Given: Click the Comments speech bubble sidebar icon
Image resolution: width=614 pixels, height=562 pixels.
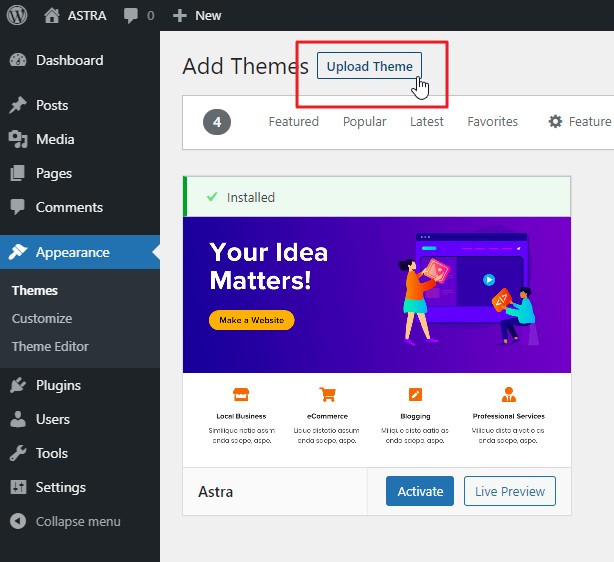Looking at the screenshot, I should click(x=18, y=207).
